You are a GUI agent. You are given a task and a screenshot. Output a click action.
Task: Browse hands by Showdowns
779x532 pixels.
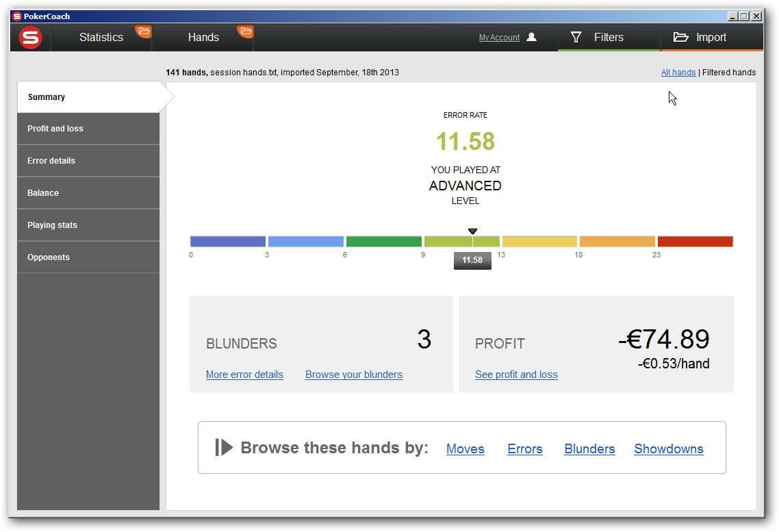click(x=668, y=448)
